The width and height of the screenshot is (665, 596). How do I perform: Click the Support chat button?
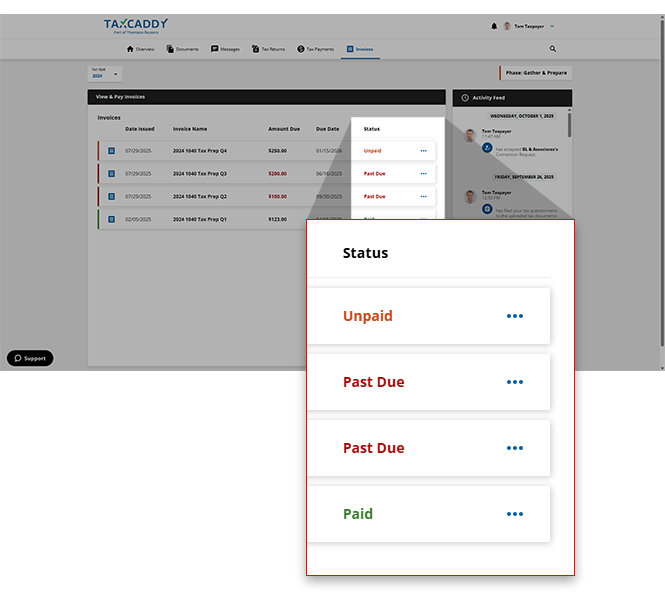[30, 358]
